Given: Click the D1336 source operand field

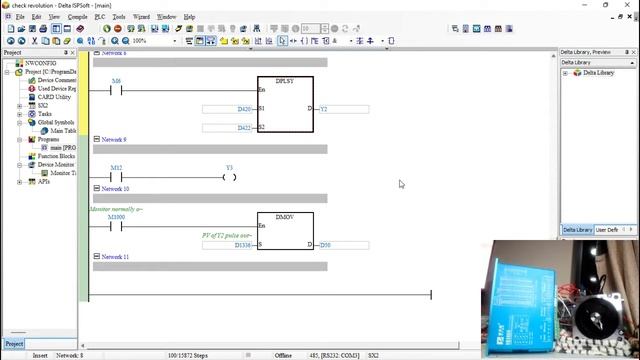Looking at the screenshot, I should pyautogui.click(x=227, y=245).
